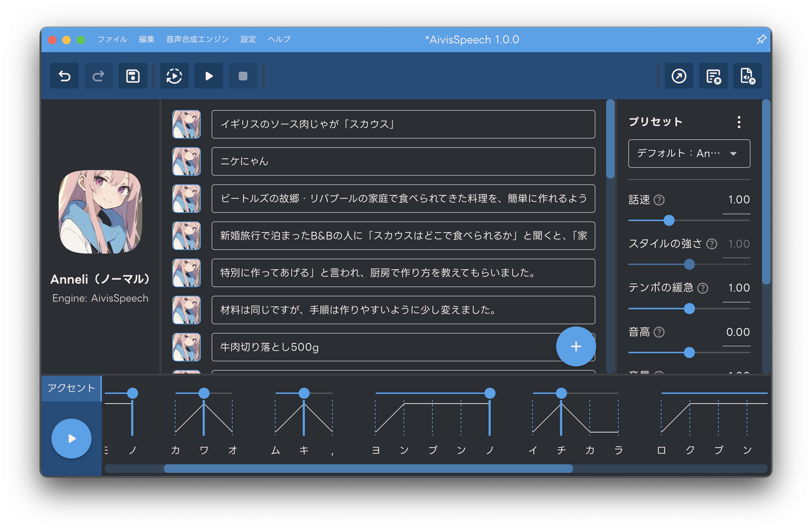Export selected audio with circled-arrow icon
Image resolution: width=812 pixels, height=530 pixels.
point(679,76)
